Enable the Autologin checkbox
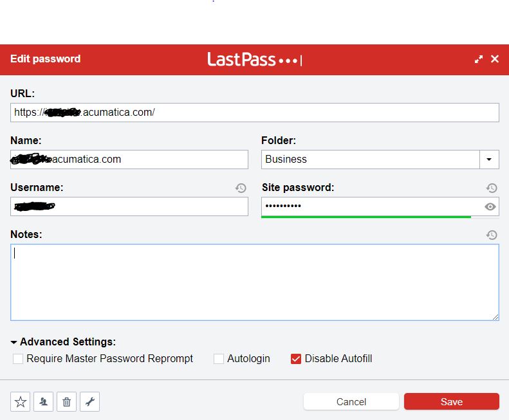Image resolution: width=509 pixels, height=420 pixels. (x=219, y=359)
